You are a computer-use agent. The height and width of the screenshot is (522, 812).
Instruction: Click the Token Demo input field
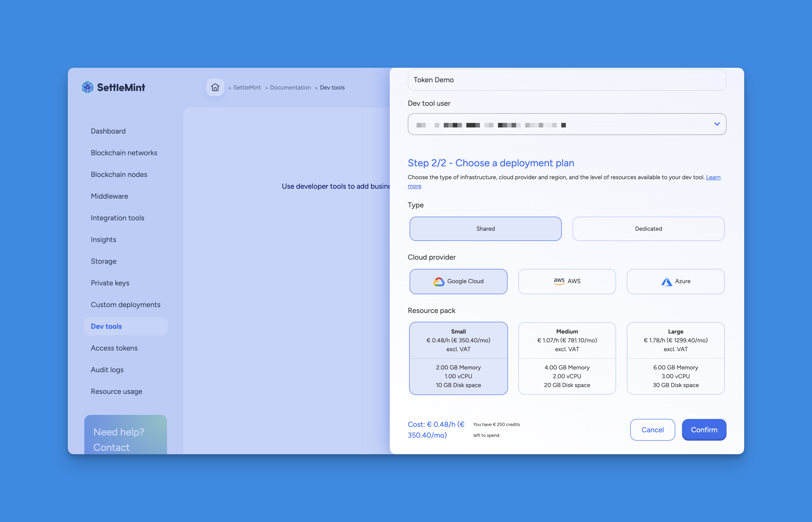566,80
